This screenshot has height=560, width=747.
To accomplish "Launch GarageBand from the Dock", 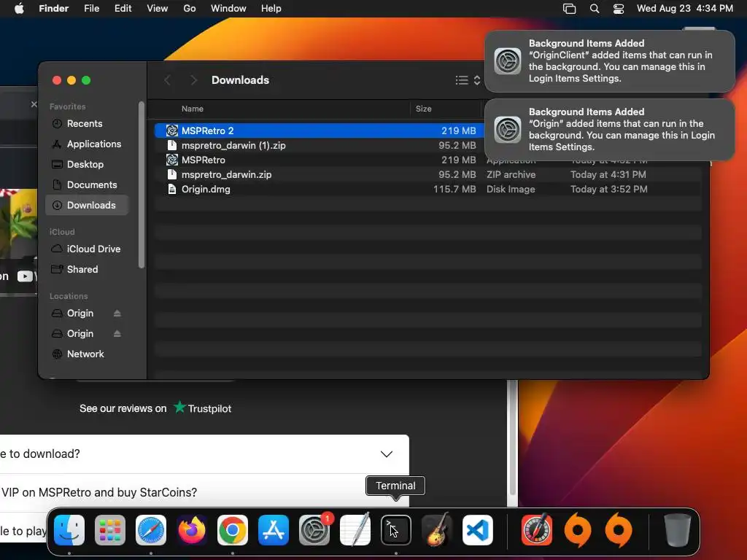I will pos(437,530).
